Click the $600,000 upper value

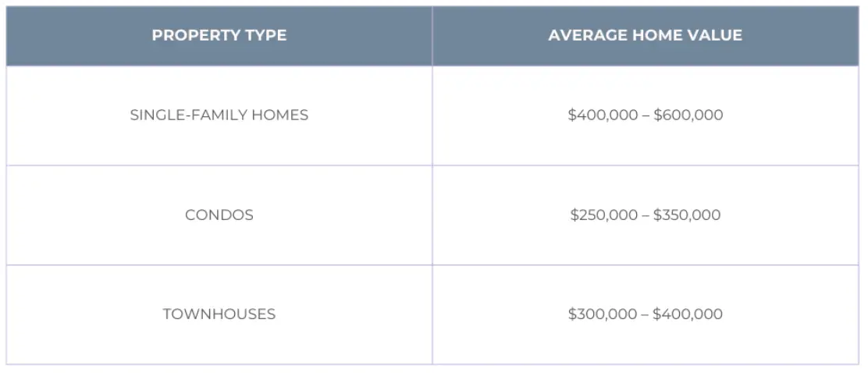pyautogui.click(x=688, y=115)
